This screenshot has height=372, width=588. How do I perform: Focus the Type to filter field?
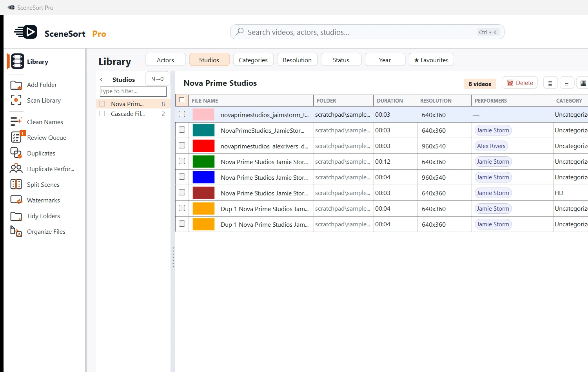coord(133,91)
